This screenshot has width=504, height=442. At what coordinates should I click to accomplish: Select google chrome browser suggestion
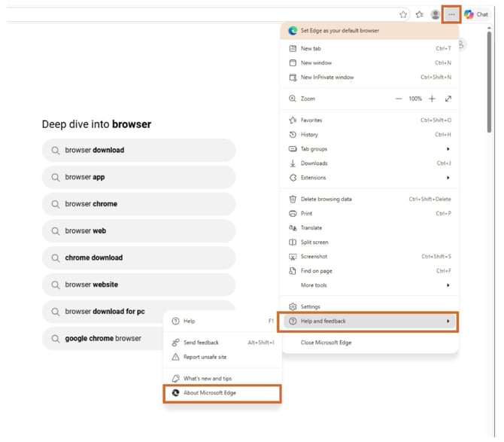point(103,338)
